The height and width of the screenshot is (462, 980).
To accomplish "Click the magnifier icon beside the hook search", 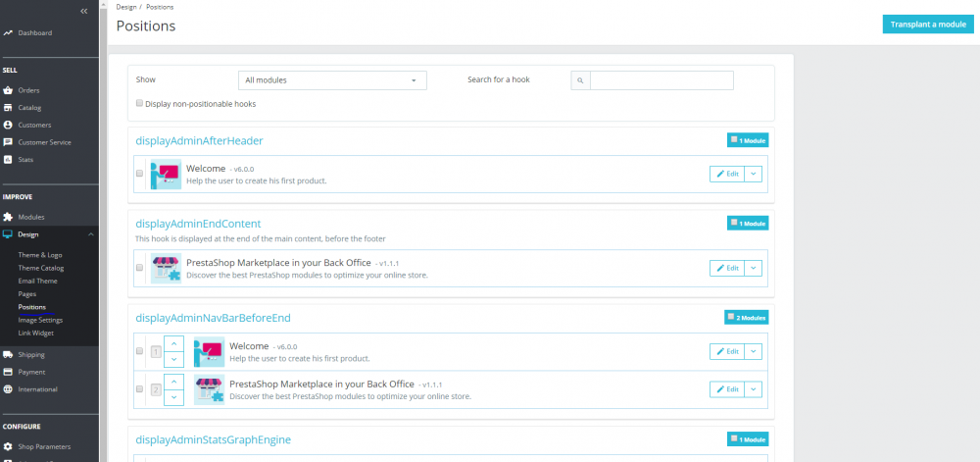I will coord(580,80).
